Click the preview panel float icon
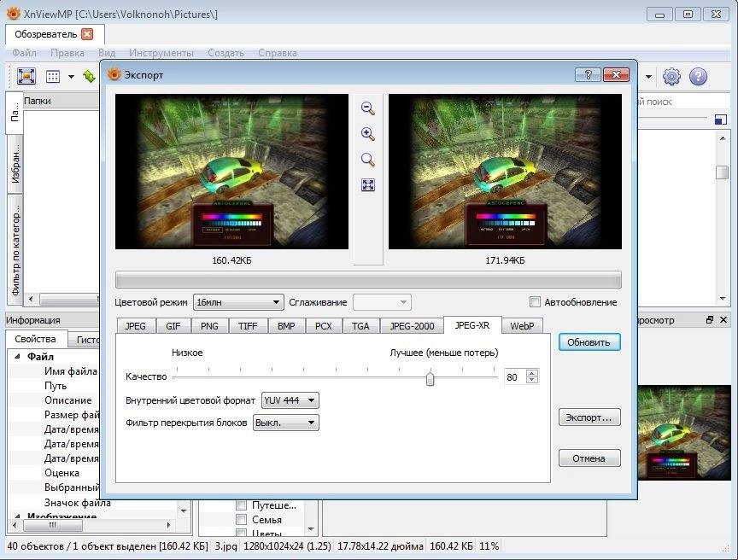This screenshot has height=560, width=738. coord(710,320)
